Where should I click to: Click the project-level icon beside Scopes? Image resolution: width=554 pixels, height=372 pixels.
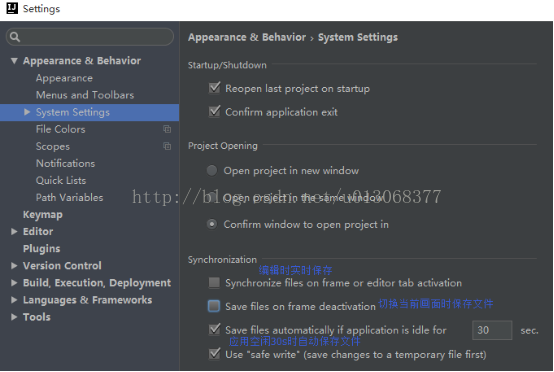coord(167,146)
